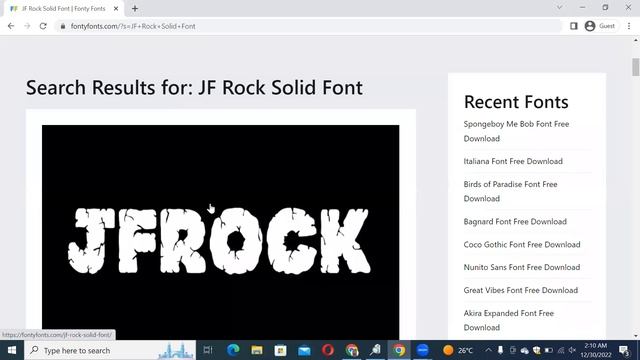Viewport: 640px width, 360px height.
Task: Open Italiana Font Free Download link
Action: pos(513,161)
